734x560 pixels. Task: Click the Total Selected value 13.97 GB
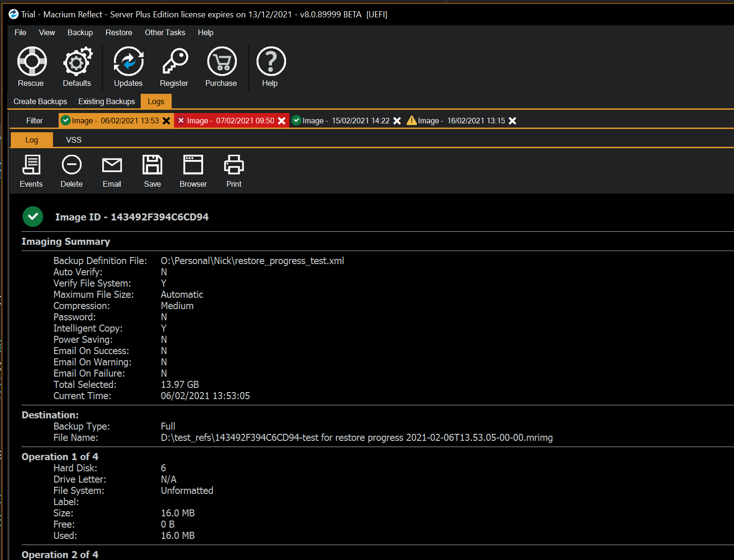180,385
